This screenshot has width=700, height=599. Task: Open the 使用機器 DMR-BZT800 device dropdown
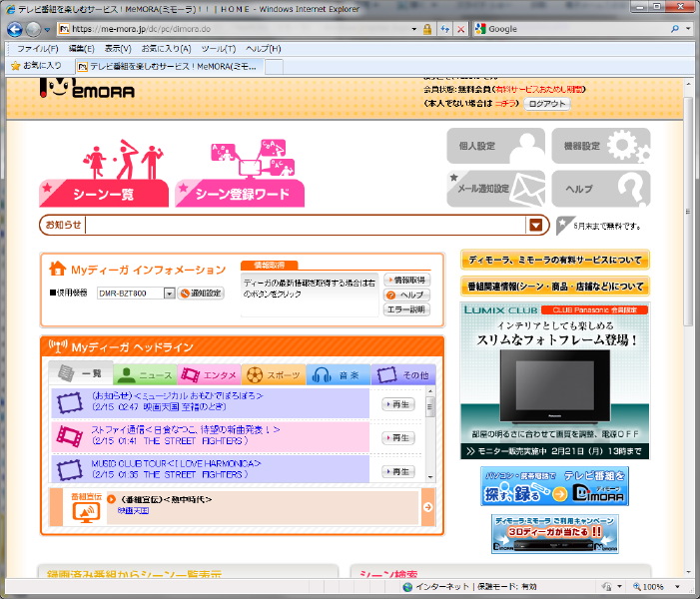point(169,294)
